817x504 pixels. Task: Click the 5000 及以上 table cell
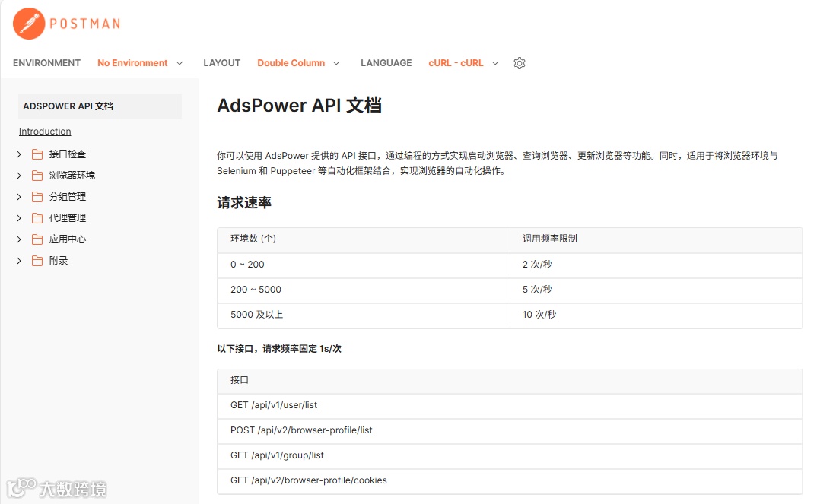point(363,315)
